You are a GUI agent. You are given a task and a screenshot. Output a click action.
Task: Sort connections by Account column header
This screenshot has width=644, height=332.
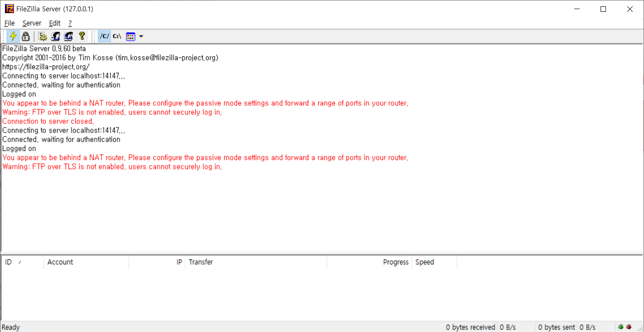point(86,262)
